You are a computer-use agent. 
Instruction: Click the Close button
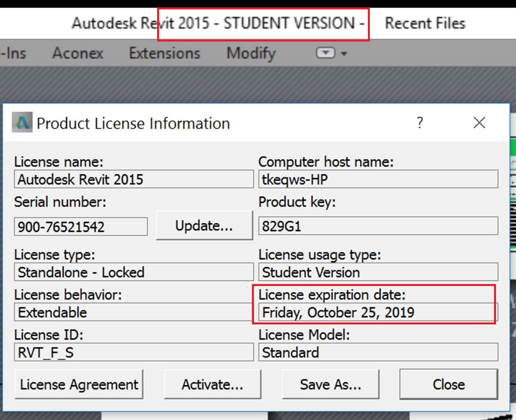point(449,384)
